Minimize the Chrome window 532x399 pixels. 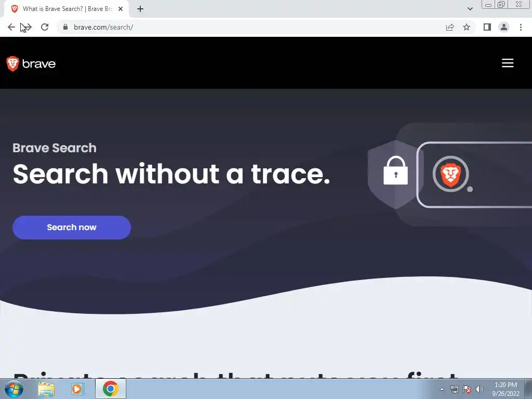(488, 5)
